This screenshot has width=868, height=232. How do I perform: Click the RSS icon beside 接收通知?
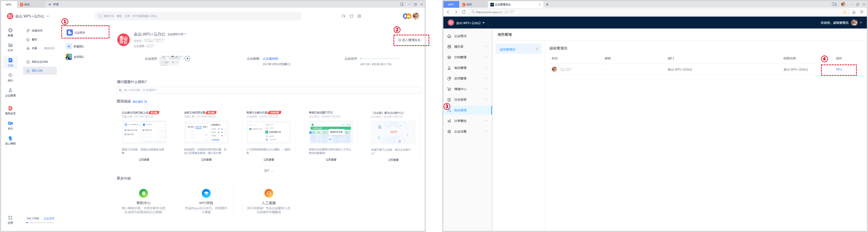coord(146,102)
